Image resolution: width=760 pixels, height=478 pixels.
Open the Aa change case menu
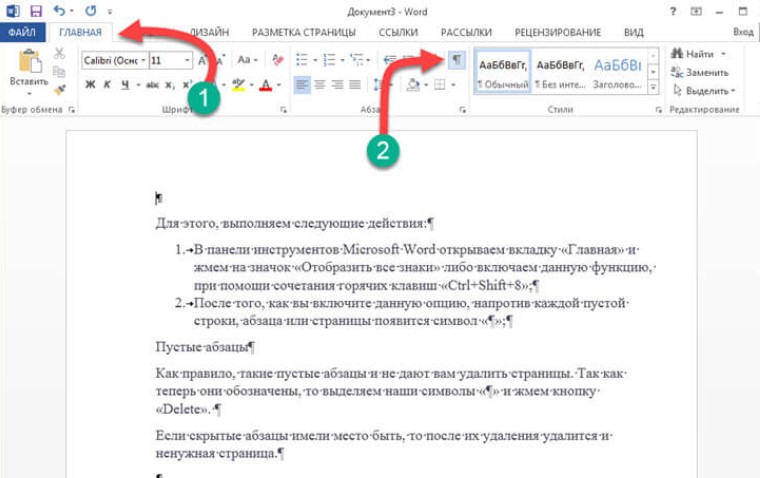click(x=247, y=60)
